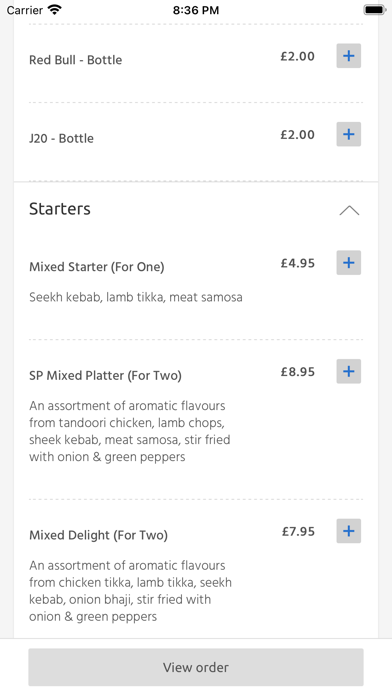
Task: Collapse the Starters section chevron
Action: coord(349,210)
